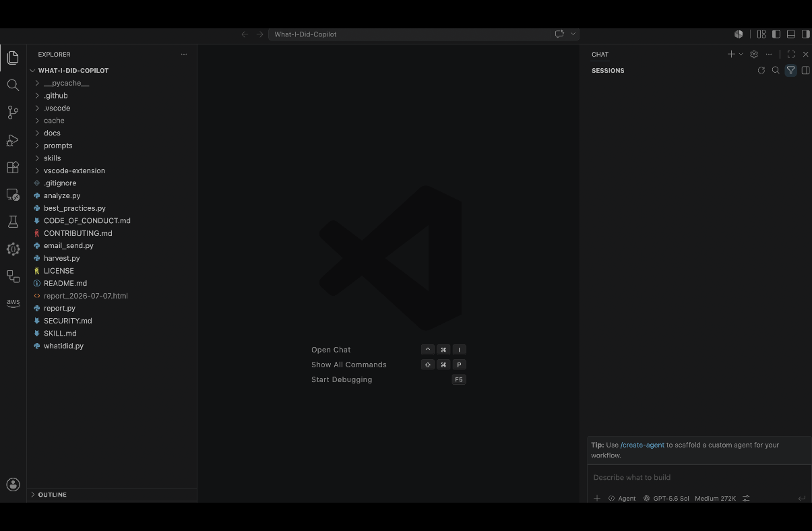Open the AWS Toolkit view
This screenshot has width=812, height=531.
click(x=13, y=303)
